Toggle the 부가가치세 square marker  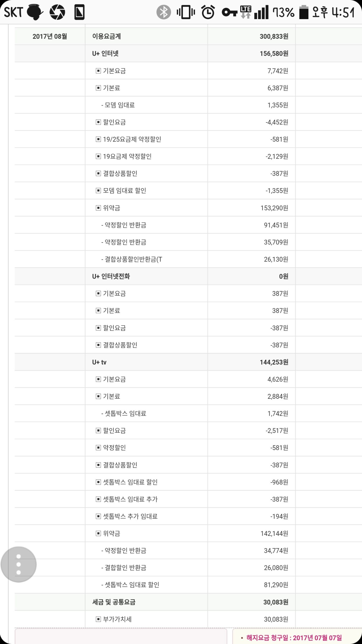[x=98, y=619]
